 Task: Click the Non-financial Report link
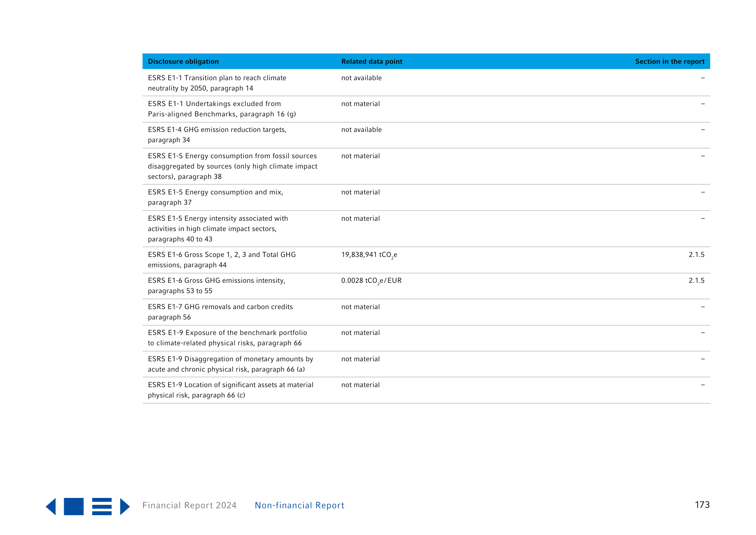(x=300, y=505)
